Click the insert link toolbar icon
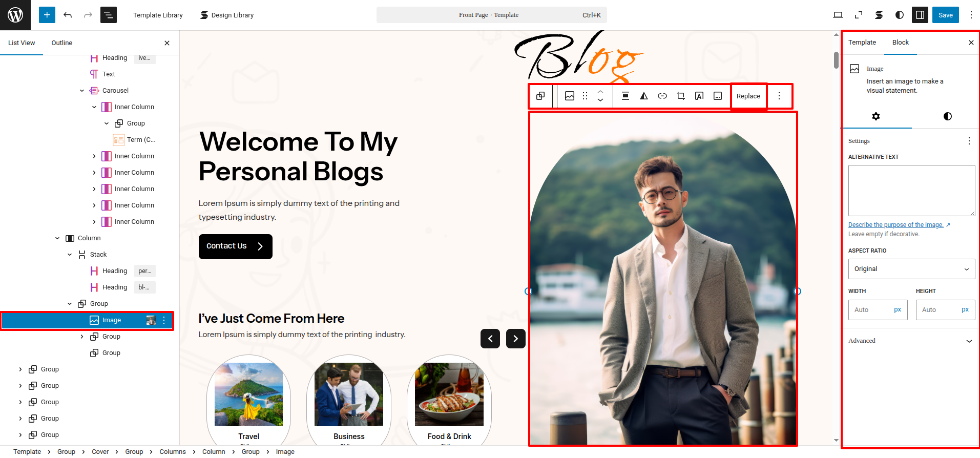Image resolution: width=980 pixels, height=458 pixels. [x=662, y=96]
